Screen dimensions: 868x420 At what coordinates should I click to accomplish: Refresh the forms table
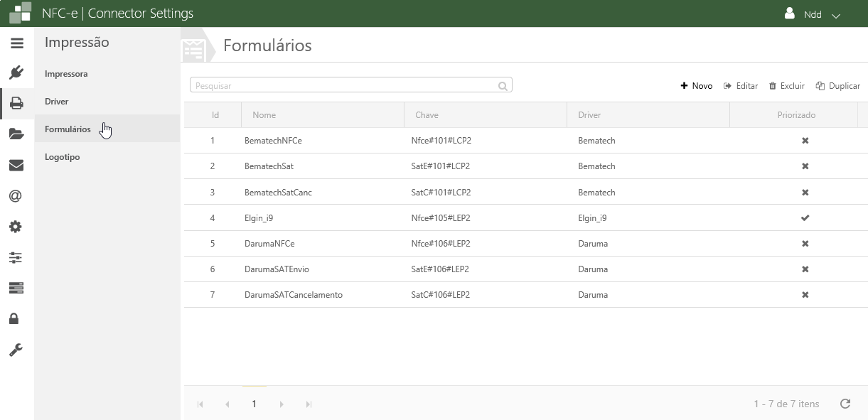click(845, 404)
